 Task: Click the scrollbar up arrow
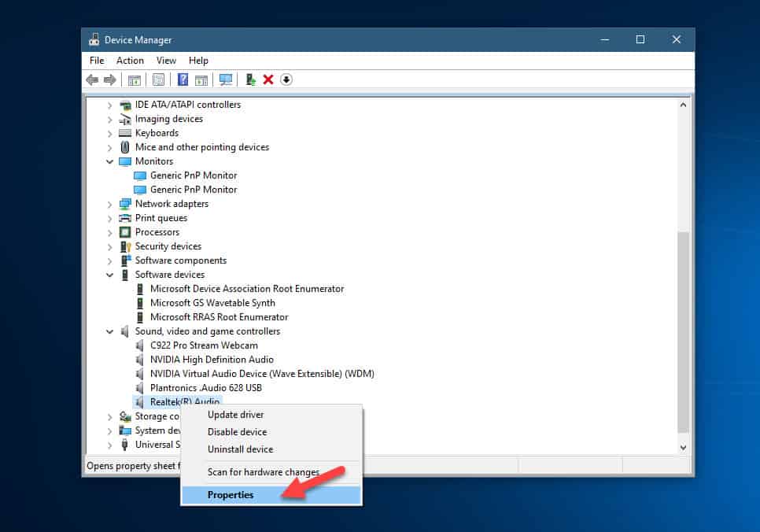pyautogui.click(x=683, y=105)
